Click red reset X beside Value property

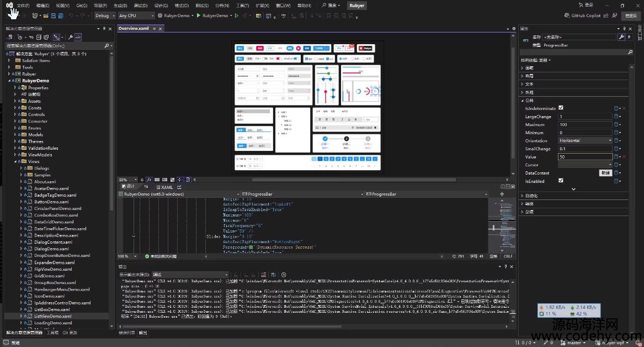624,156
